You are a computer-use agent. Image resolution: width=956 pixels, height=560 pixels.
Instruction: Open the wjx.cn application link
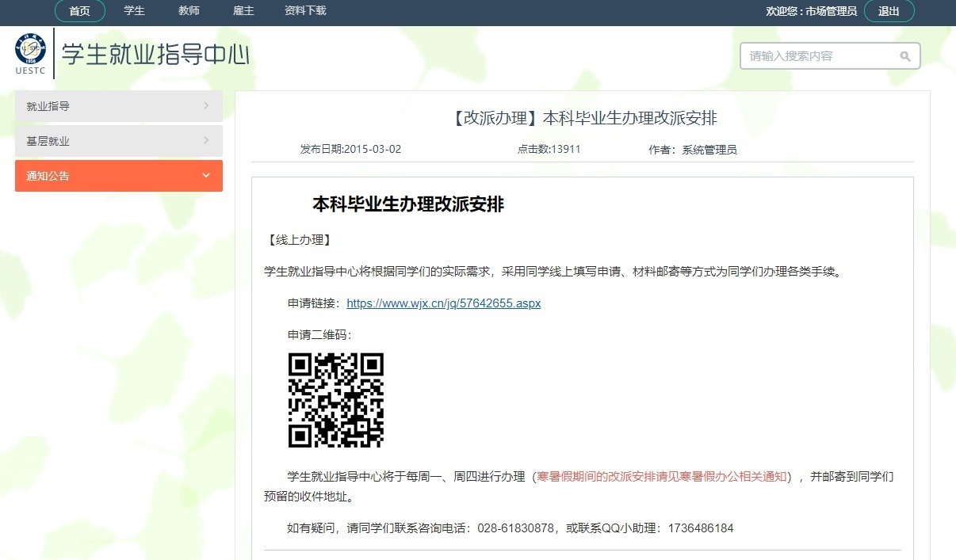444,303
